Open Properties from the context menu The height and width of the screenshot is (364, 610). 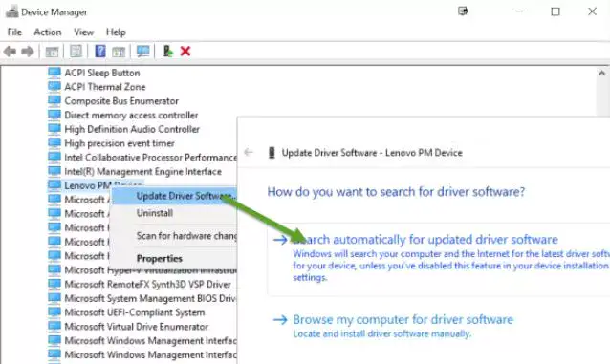pos(174,258)
